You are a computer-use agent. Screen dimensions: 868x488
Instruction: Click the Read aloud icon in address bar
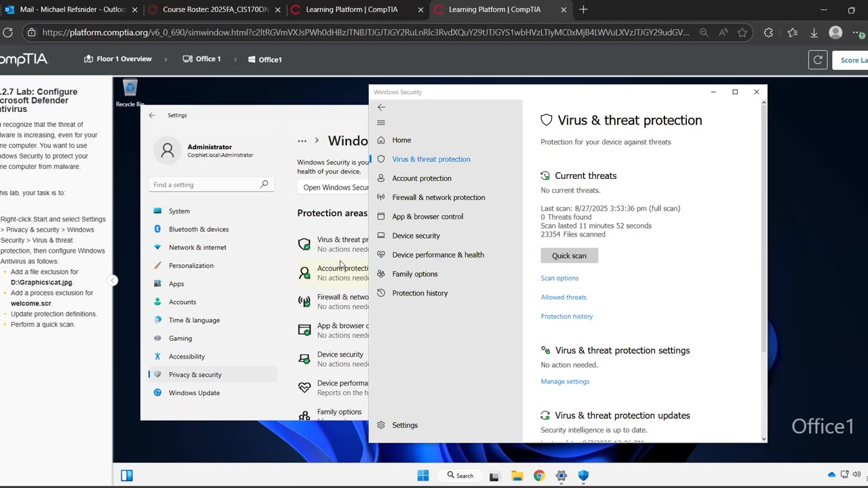coord(723,32)
